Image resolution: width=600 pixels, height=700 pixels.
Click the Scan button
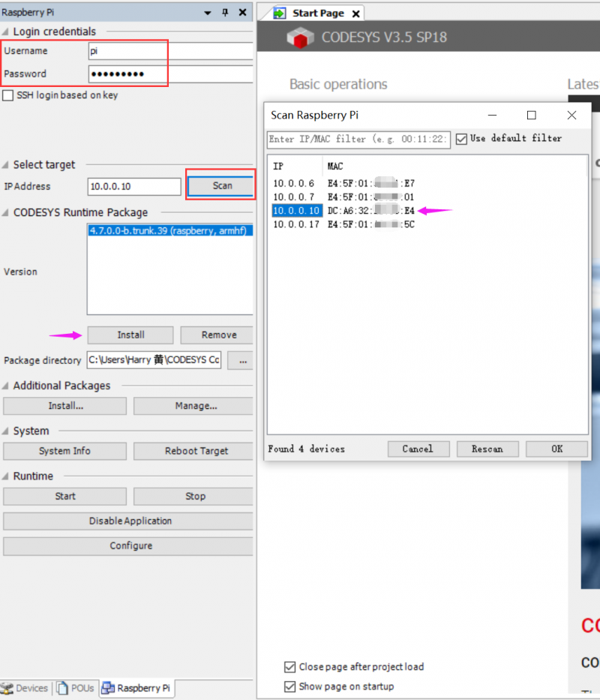pos(221,186)
